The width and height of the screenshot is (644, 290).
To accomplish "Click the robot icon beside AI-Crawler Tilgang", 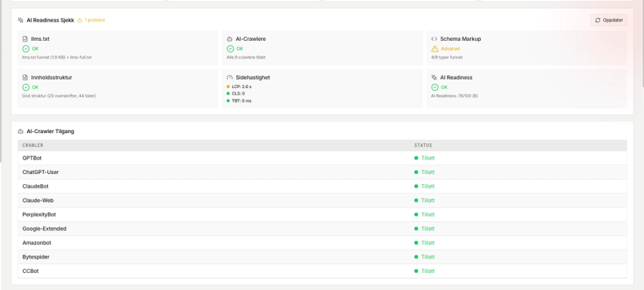I will pos(21,132).
